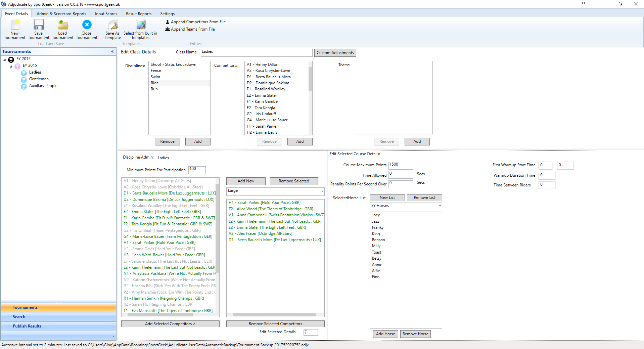Select the purple EY 2015 event icon
644x349 pixels.
pyautogui.click(x=17, y=66)
